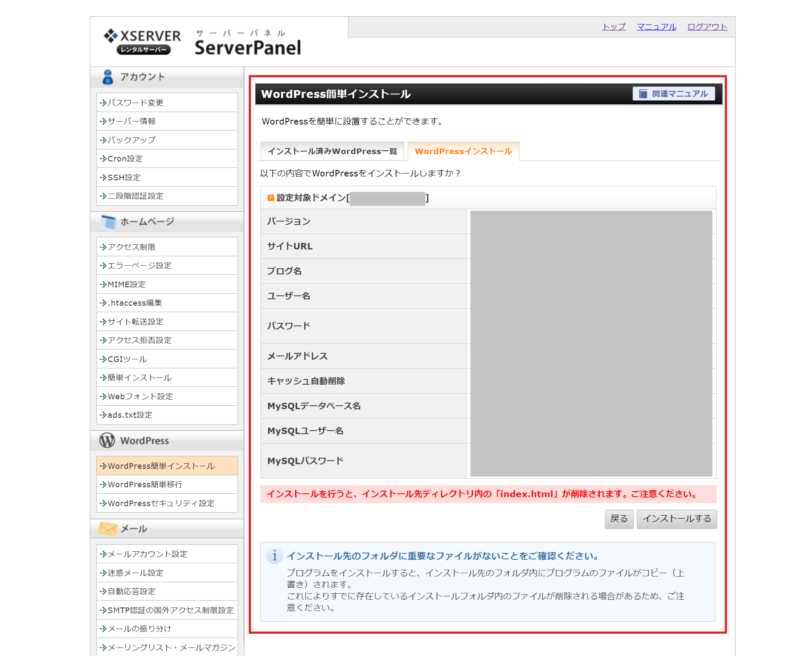Open MIME設定 menu item
Viewport: 800px width, 656px height.
(x=167, y=284)
